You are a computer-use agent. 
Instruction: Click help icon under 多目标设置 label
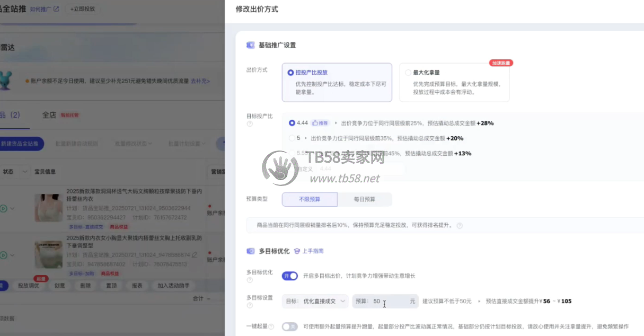pyautogui.click(x=250, y=306)
